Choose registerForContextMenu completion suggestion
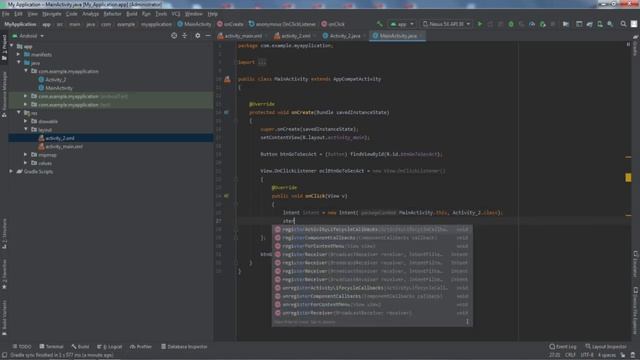Image resolution: width=640 pixels, height=360 pixels. (x=372, y=246)
